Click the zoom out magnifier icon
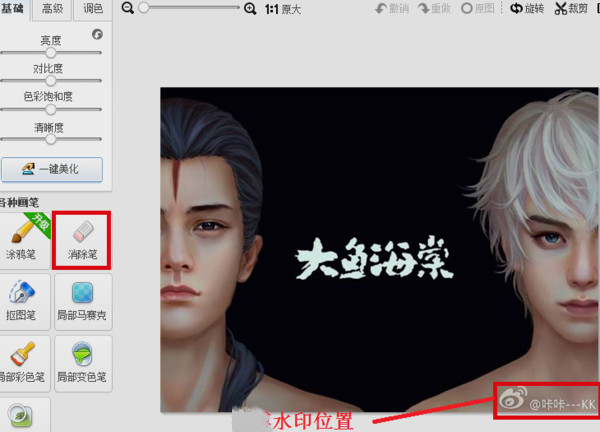Image resolution: width=600 pixels, height=432 pixels. 127,8
